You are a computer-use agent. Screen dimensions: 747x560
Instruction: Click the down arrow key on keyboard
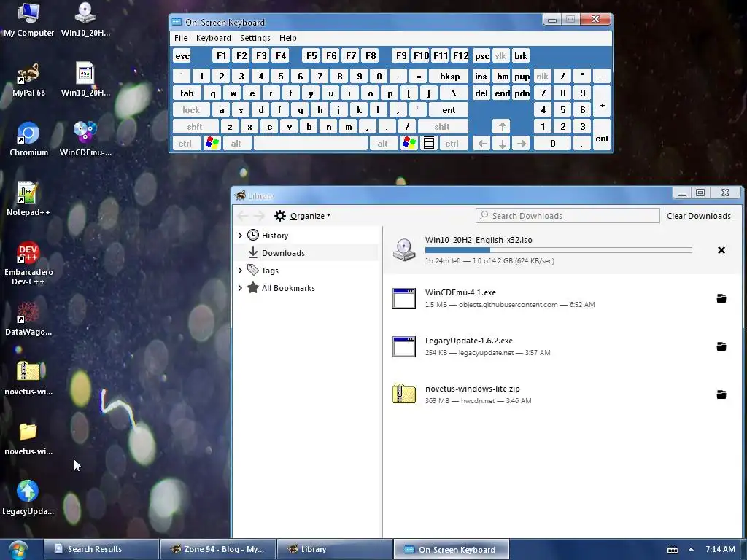pyautogui.click(x=502, y=144)
